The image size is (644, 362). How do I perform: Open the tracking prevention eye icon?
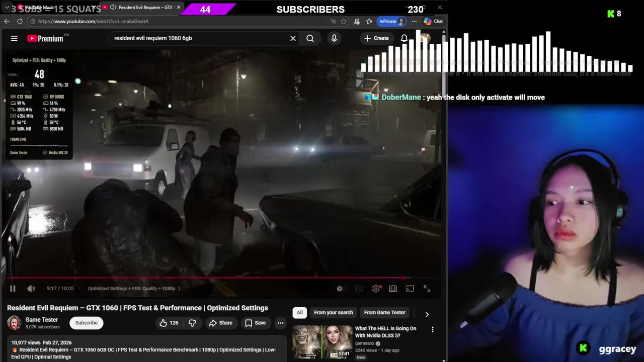pyautogui.click(x=333, y=21)
